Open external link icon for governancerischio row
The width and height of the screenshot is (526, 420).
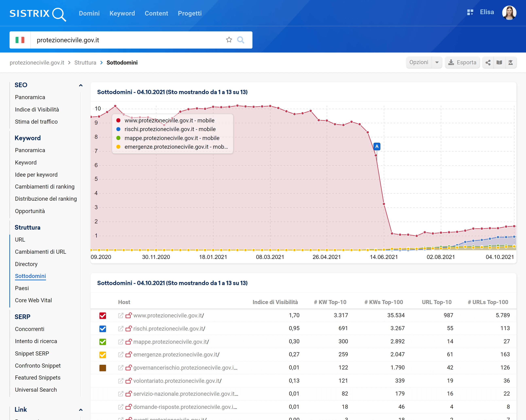pos(121,368)
